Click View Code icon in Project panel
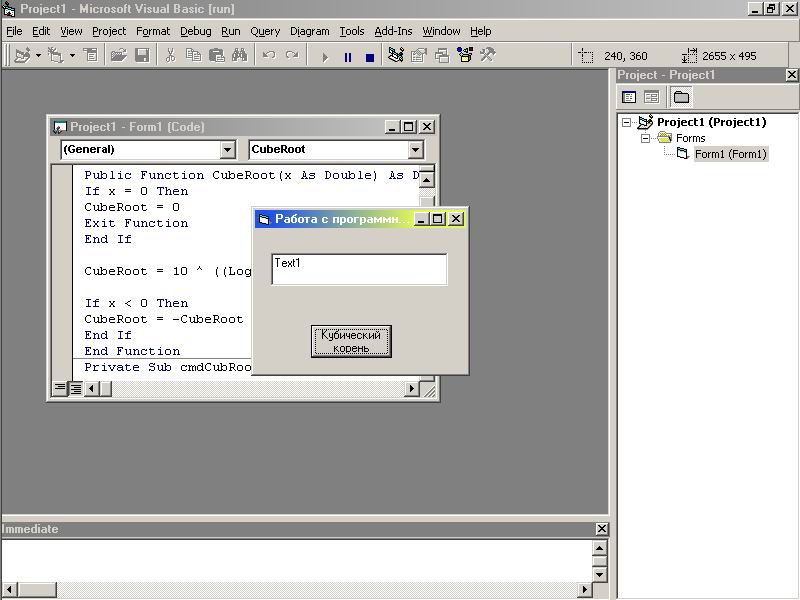 point(629,97)
